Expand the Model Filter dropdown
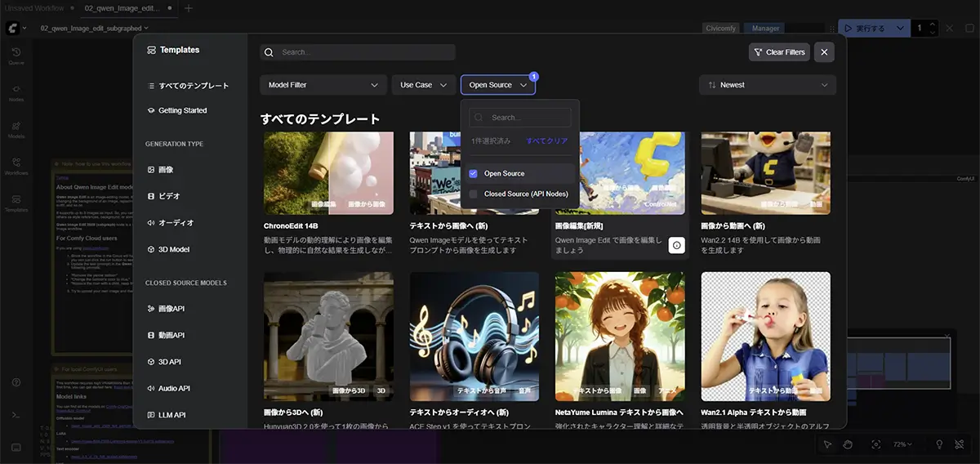The image size is (980, 464). coord(323,85)
